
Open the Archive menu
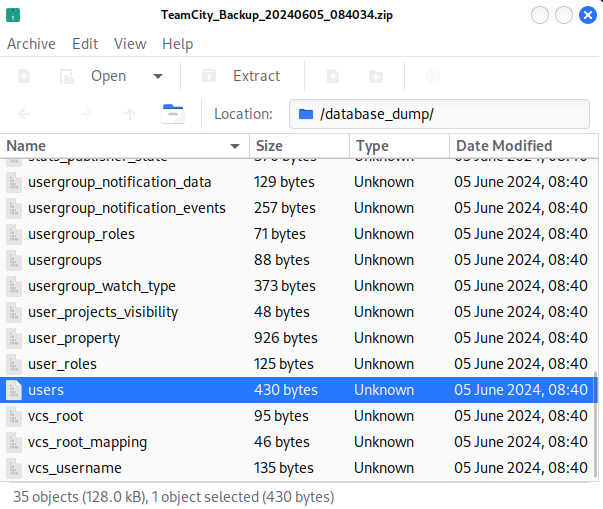pyautogui.click(x=31, y=44)
